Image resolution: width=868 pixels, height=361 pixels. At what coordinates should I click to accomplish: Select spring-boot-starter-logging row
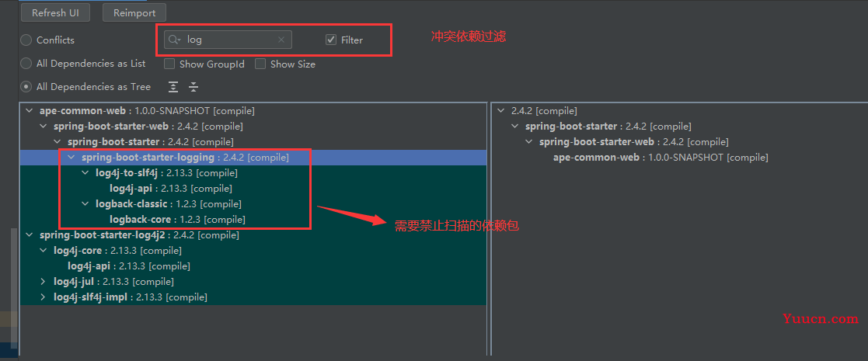[253, 158]
